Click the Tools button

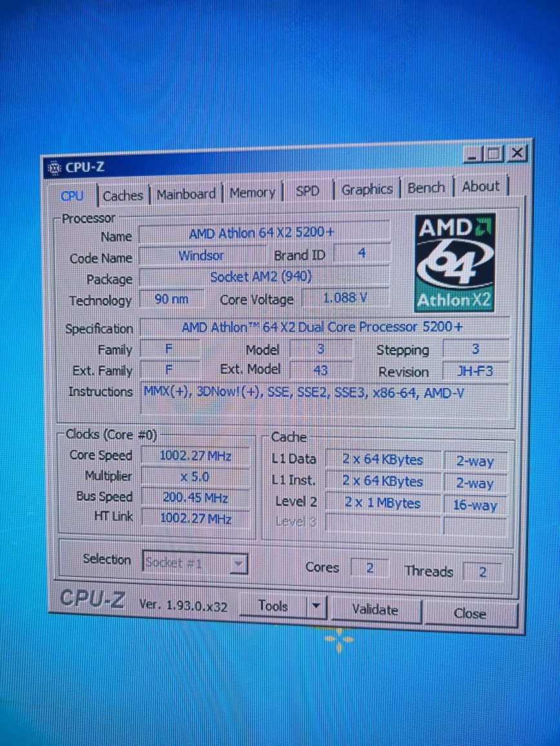273,606
